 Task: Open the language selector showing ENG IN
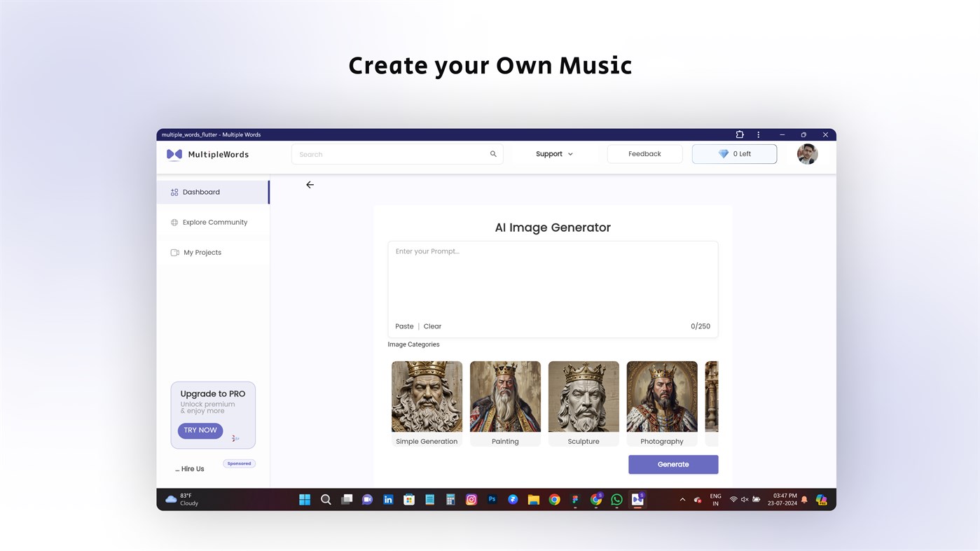tap(715, 499)
